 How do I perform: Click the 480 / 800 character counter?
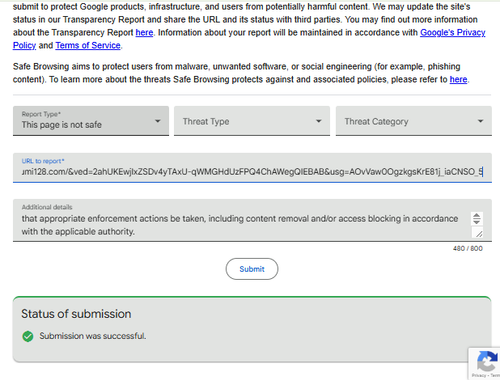(468, 248)
